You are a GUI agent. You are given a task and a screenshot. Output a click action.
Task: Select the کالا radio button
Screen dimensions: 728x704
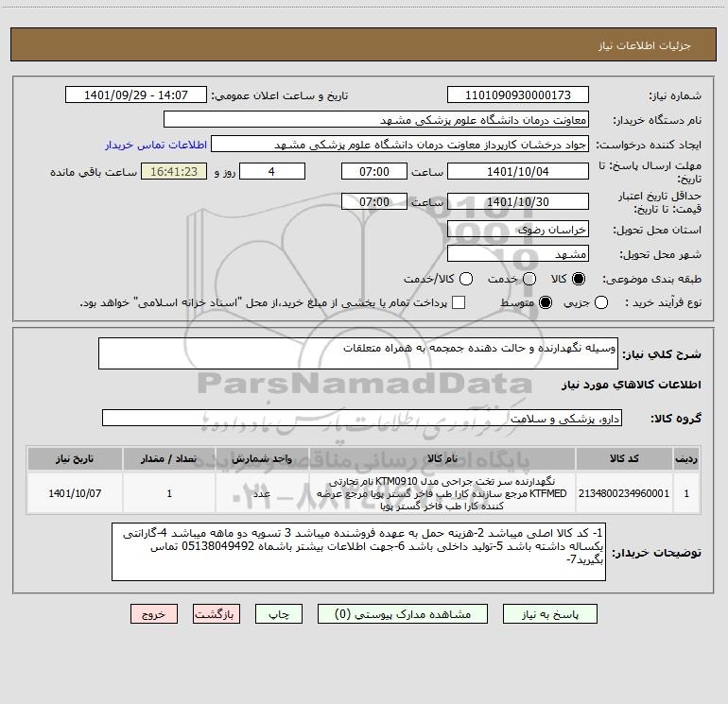click(x=579, y=279)
